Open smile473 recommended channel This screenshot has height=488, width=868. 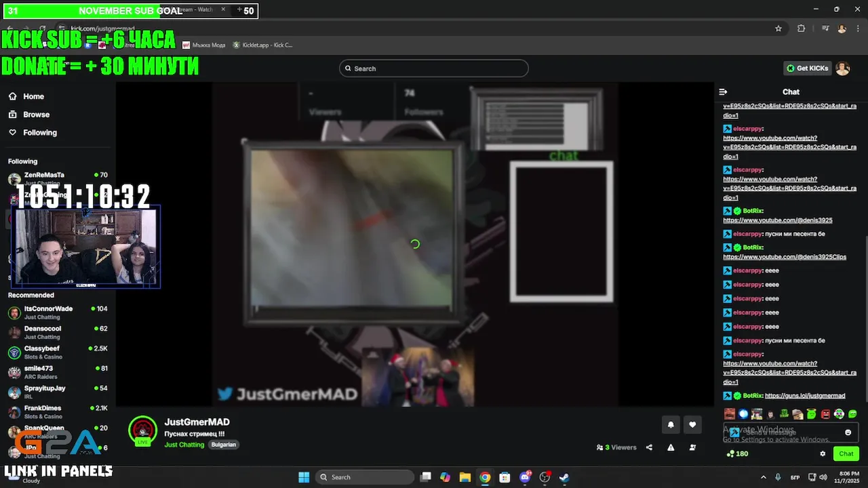pos(57,372)
